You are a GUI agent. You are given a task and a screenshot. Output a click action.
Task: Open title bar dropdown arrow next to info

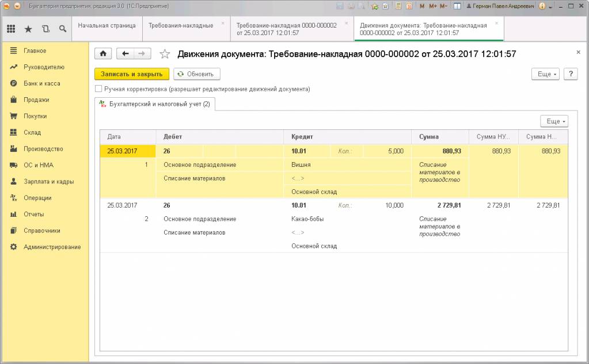[550, 7]
